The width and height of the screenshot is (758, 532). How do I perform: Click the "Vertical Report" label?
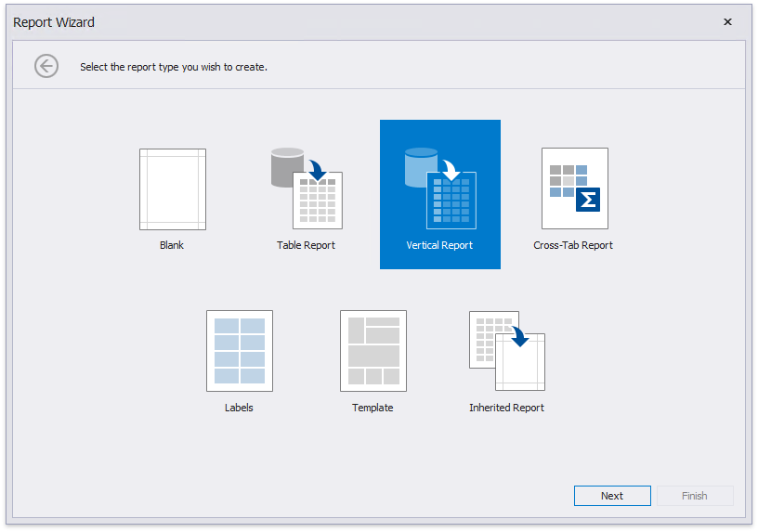point(439,245)
